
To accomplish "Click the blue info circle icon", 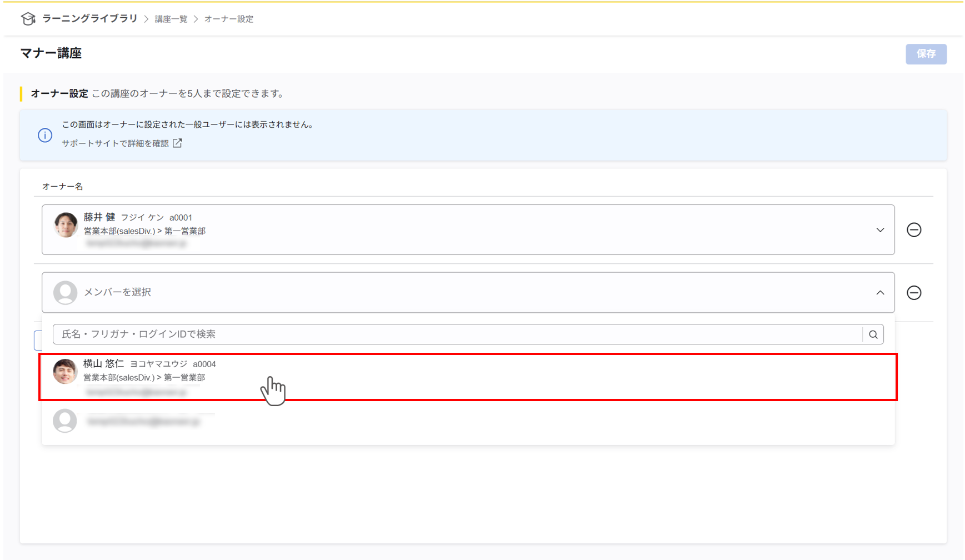I will click(45, 135).
